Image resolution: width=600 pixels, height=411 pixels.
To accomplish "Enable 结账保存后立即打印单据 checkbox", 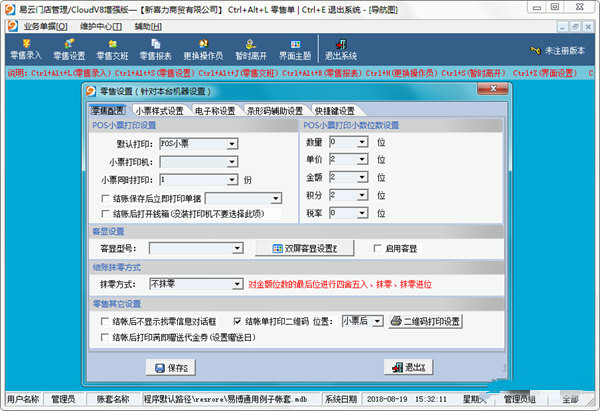I will pyautogui.click(x=105, y=199).
